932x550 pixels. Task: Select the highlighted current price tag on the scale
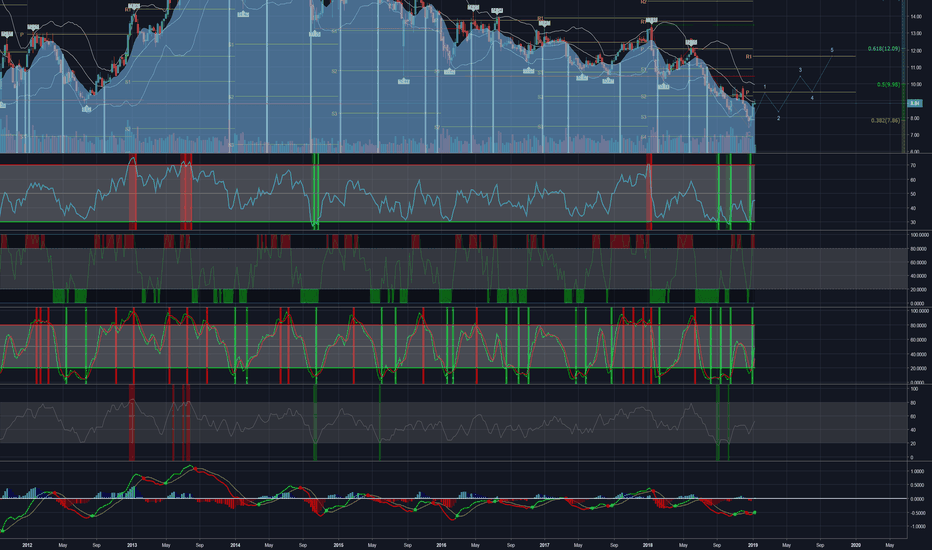pos(915,103)
